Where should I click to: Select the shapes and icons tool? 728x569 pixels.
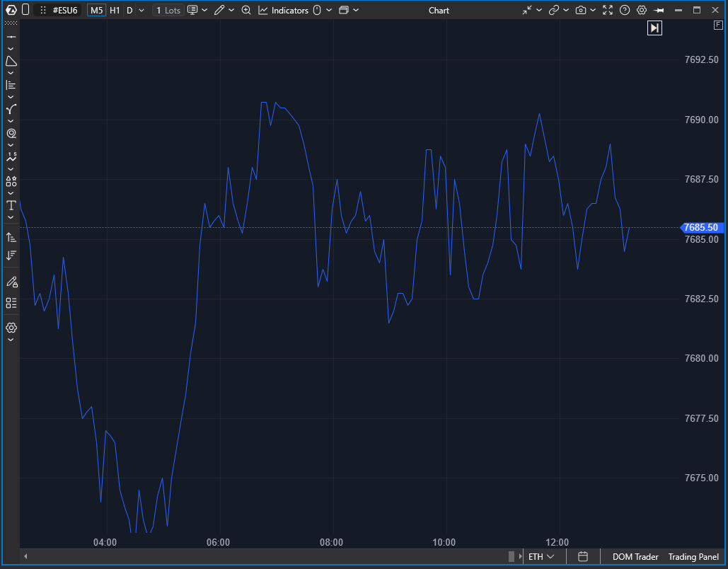(x=11, y=181)
